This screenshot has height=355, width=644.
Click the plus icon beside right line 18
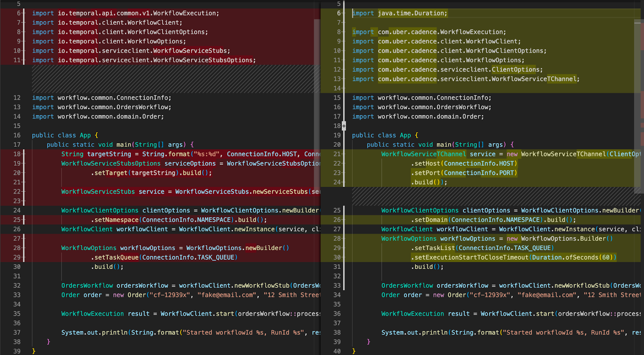[344, 126]
